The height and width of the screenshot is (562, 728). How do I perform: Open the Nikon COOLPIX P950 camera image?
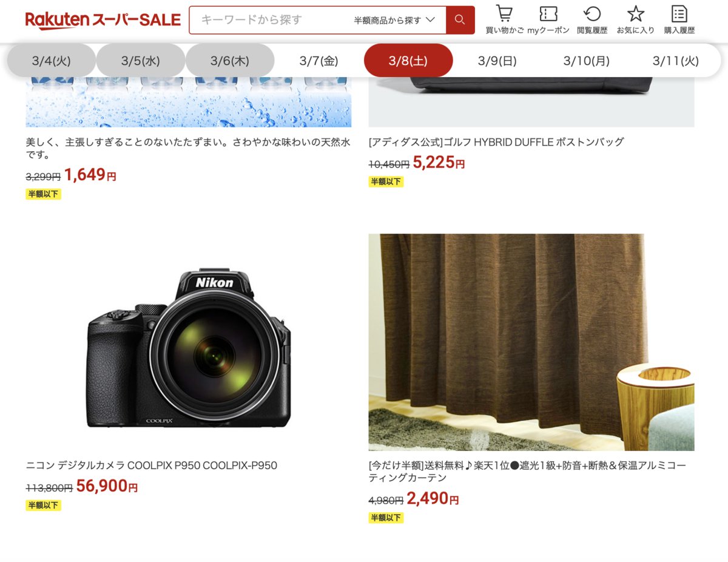click(189, 342)
